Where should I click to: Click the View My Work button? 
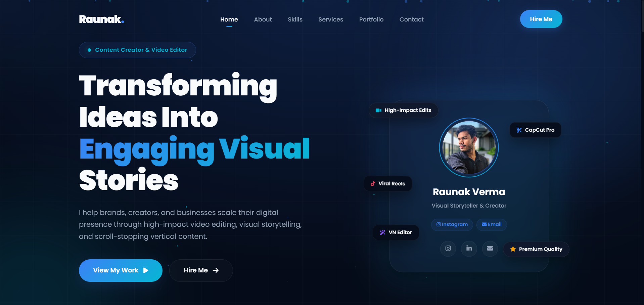click(x=121, y=270)
